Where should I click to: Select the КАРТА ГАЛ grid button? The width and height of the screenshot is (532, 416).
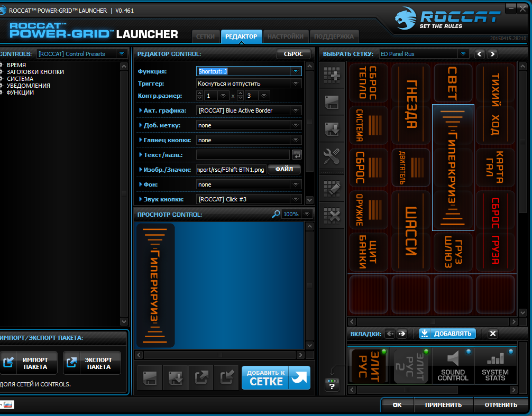click(x=496, y=168)
